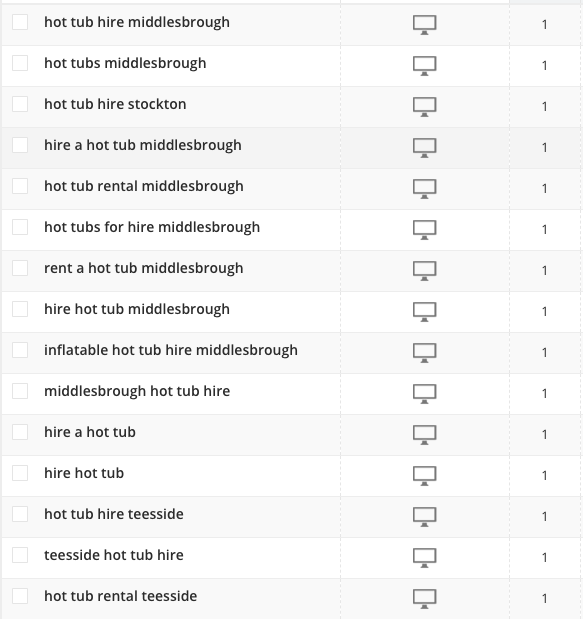
Task: Open keyword inflatable hot tub hire middlesbrough
Action: (171, 350)
